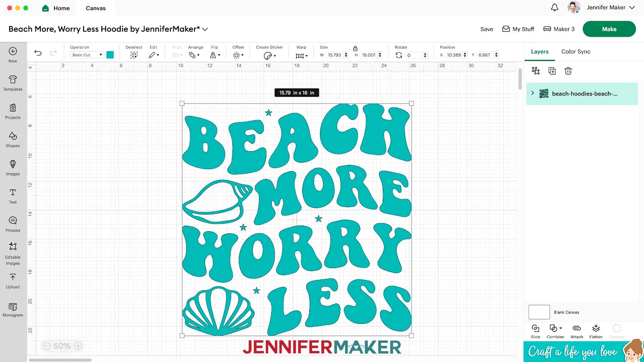Image resolution: width=644 pixels, height=362 pixels.
Task: Click the Deselect icon
Action: [134, 55]
